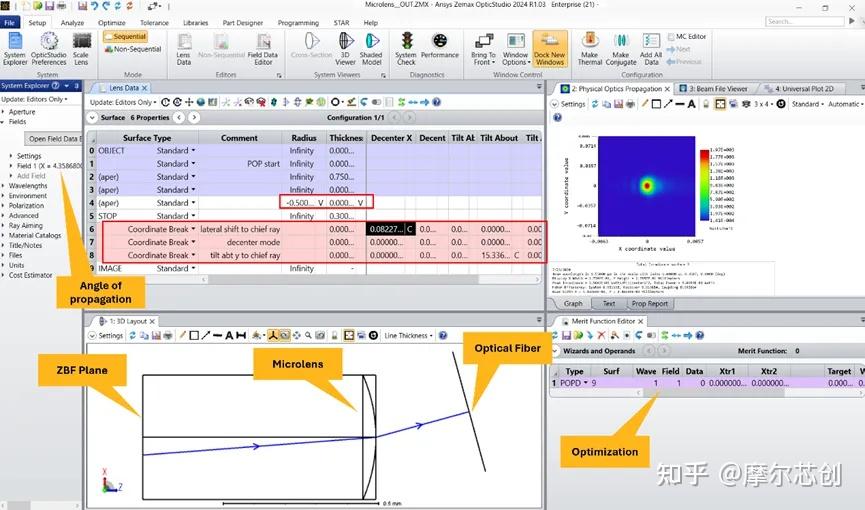Screen dimensions: 865x510
Task: Open surface 6 Coordinate Break type dropdown
Action: pyautogui.click(x=193, y=229)
